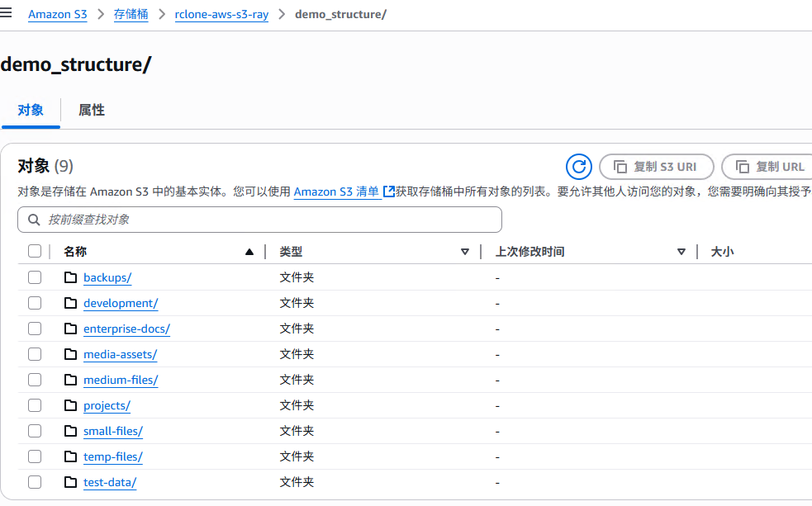Click the 名称 column header text
This screenshot has height=506, width=812.
pos(75,252)
